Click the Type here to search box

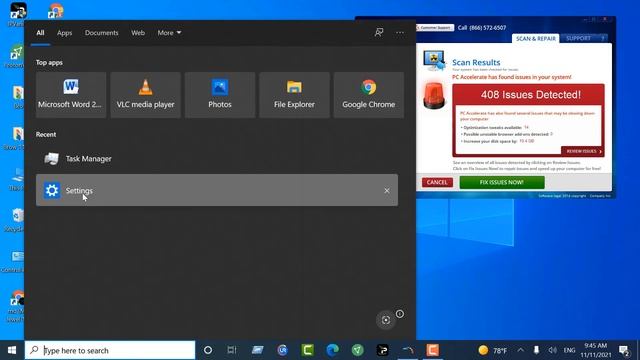point(110,350)
